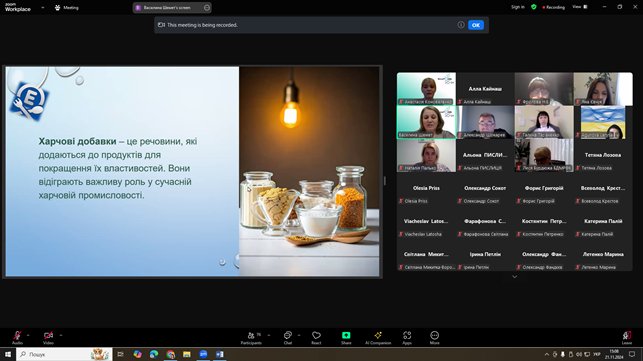Open Zoom app from taskbar
This screenshot has height=361, width=643.
[203, 354]
